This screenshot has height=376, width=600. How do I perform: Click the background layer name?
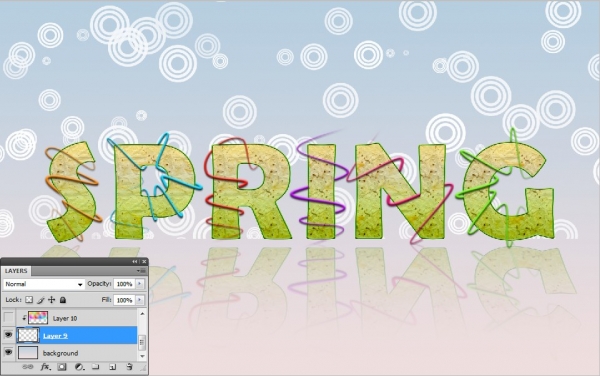(60, 353)
